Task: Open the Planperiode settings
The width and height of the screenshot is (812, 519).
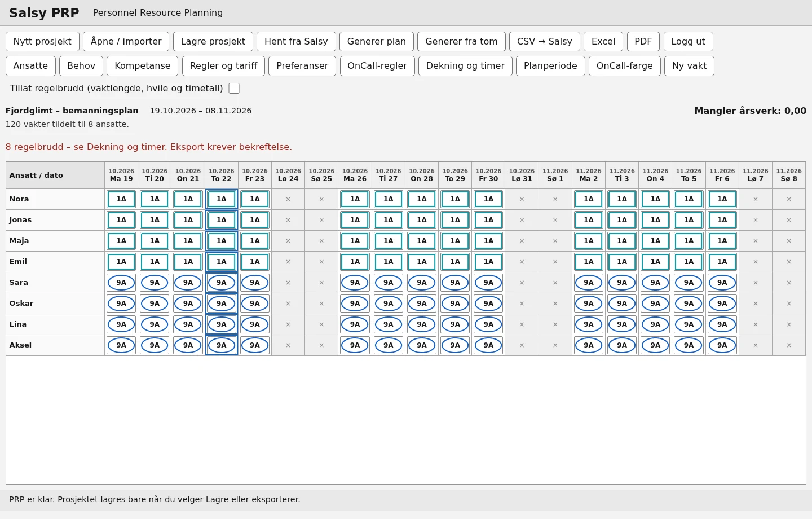Action: tap(550, 66)
